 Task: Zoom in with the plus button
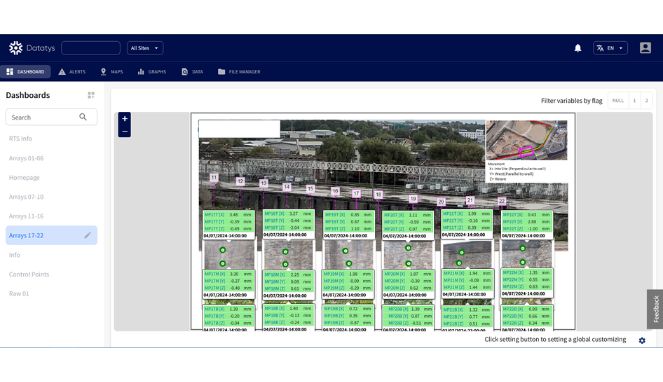coord(124,119)
